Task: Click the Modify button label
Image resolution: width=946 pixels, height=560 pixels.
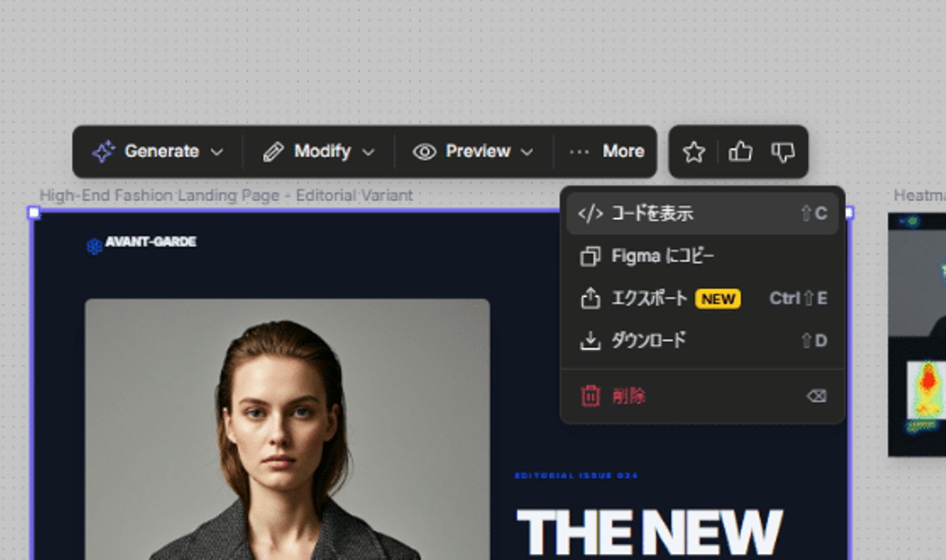Action: click(x=323, y=152)
